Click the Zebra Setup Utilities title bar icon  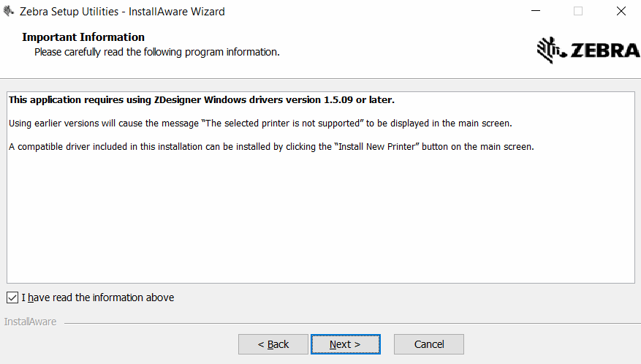click(10, 12)
